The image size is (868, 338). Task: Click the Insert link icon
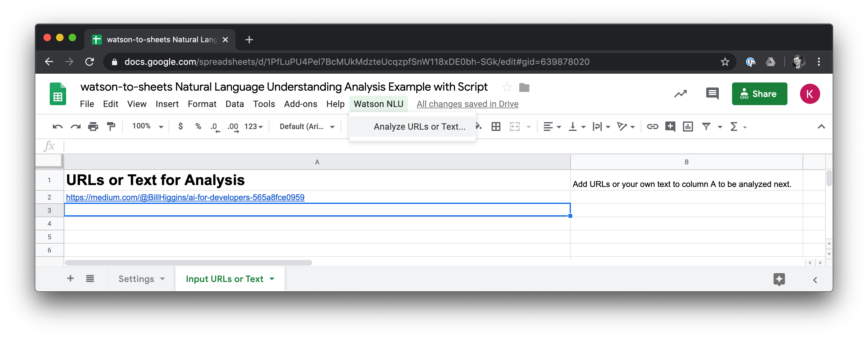[652, 127]
